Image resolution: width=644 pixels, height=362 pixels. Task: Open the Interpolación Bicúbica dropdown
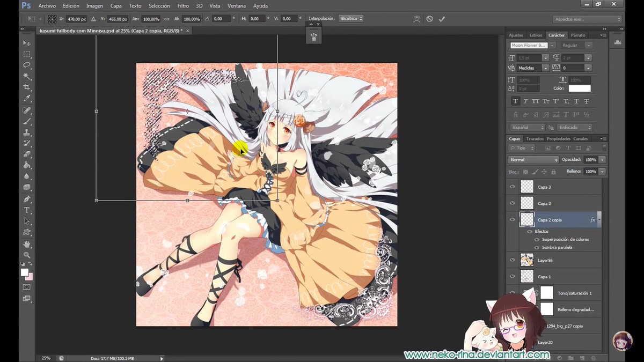tap(350, 18)
